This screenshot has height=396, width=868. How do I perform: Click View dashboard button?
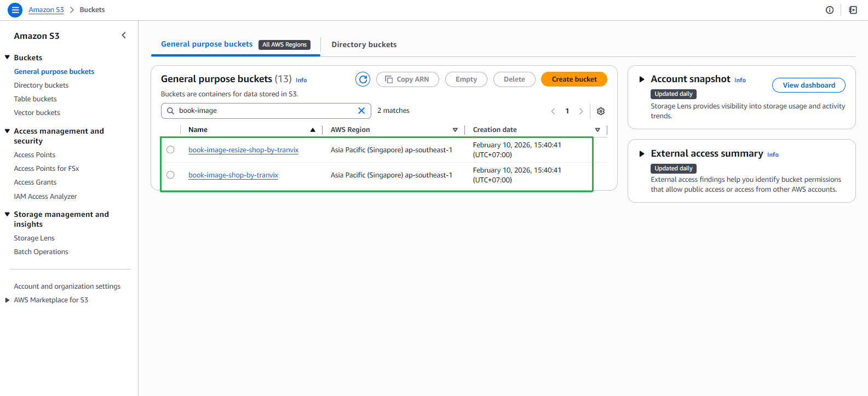coord(809,85)
